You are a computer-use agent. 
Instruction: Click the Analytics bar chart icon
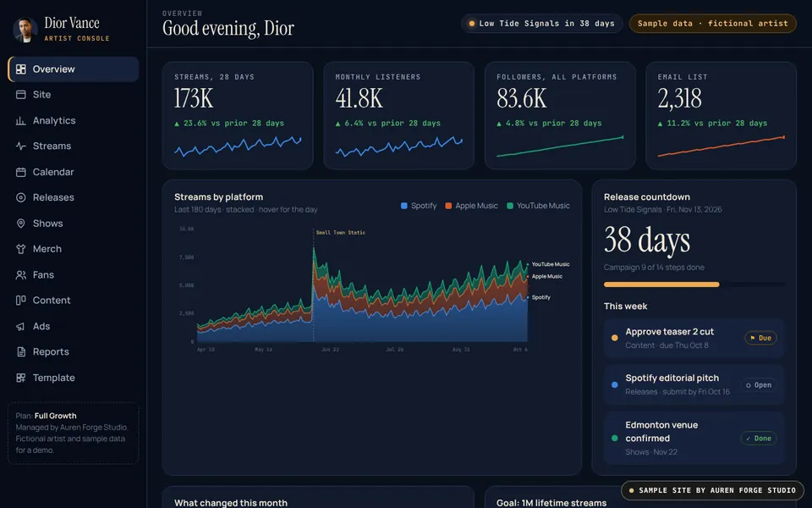click(x=20, y=120)
